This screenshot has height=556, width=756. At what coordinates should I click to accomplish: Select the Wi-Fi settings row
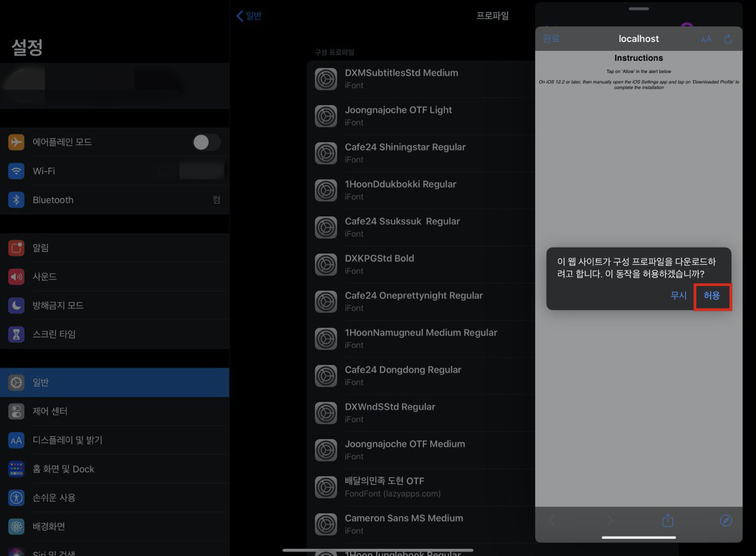pyautogui.click(x=115, y=171)
